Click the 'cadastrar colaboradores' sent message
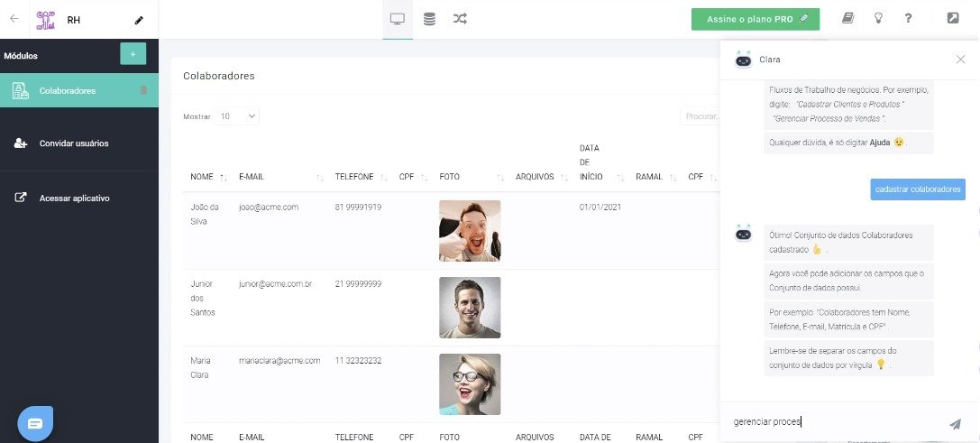 [x=918, y=189]
